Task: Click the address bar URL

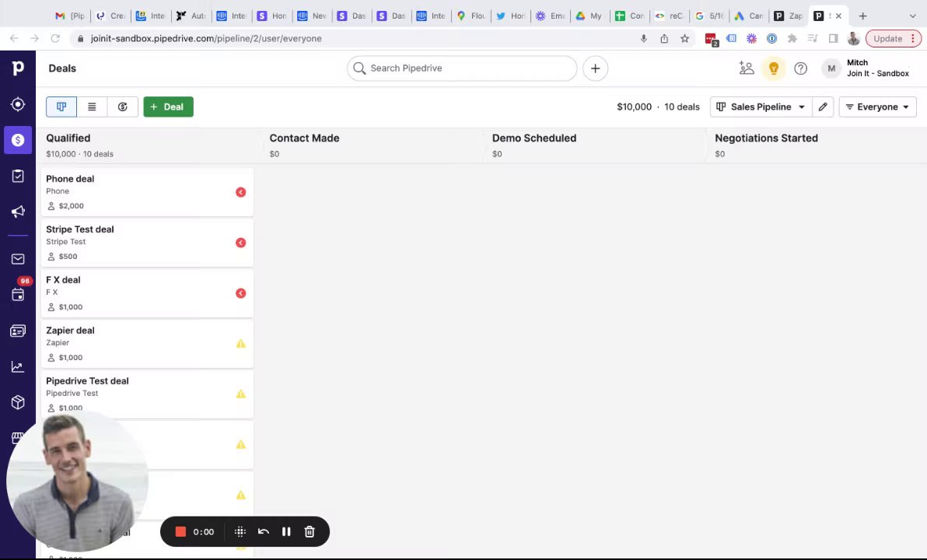Action: [x=206, y=38]
